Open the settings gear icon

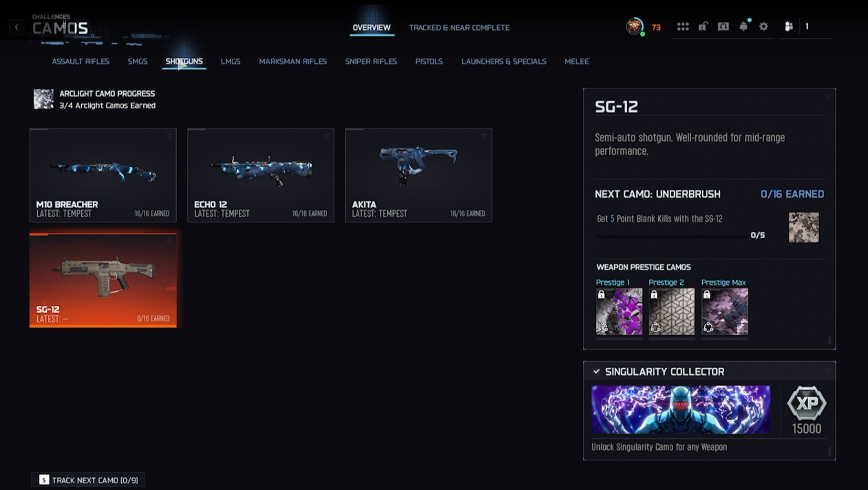point(764,26)
